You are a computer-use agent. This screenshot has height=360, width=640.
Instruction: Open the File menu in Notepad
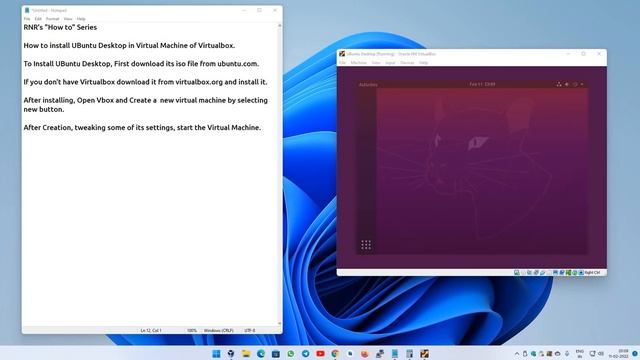click(27, 19)
